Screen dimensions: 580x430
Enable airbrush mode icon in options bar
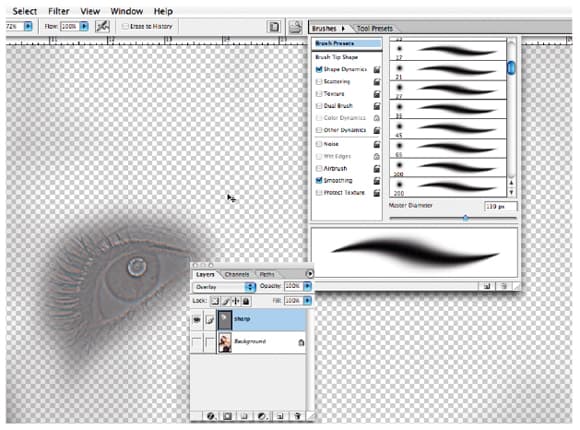click(102, 26)
